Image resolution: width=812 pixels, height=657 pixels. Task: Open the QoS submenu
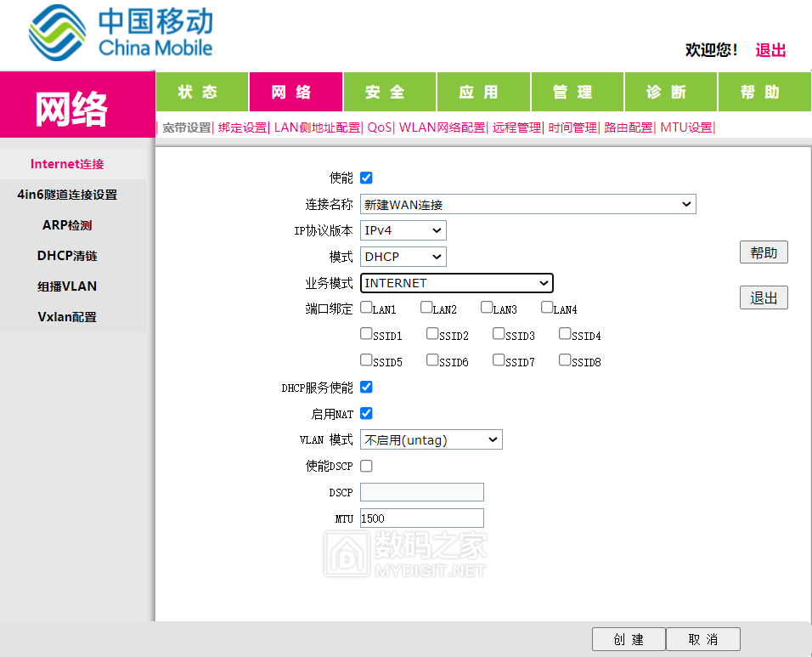tap(380, 127)
